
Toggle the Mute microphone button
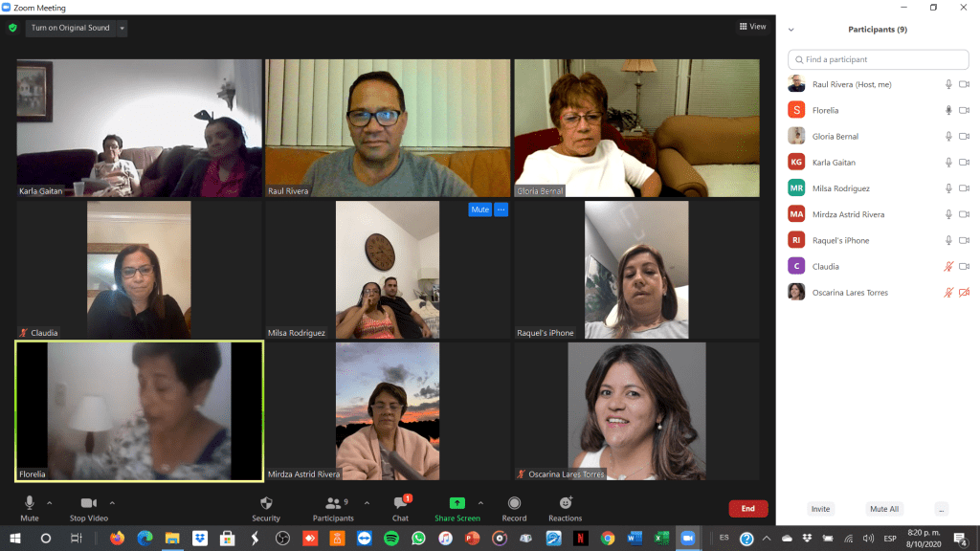tap(30, 503)
